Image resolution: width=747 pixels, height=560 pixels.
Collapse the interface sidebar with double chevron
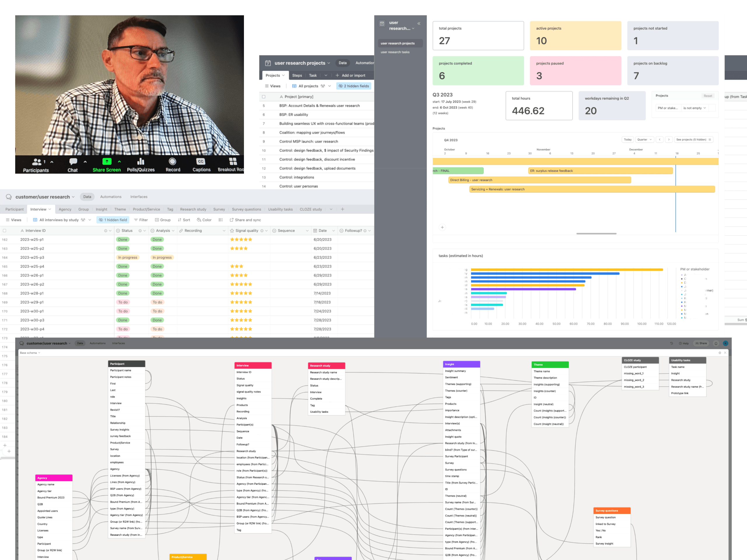pyautogui.click(x=419, y=24)
